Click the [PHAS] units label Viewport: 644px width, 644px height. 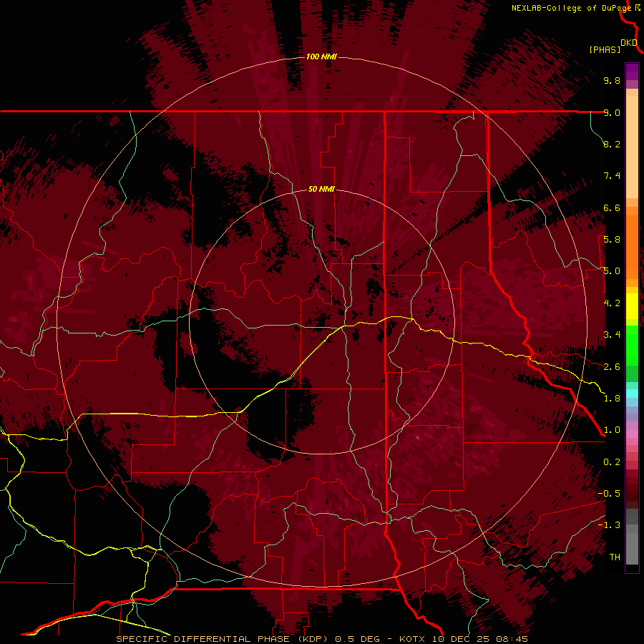(x=605, y=50)
